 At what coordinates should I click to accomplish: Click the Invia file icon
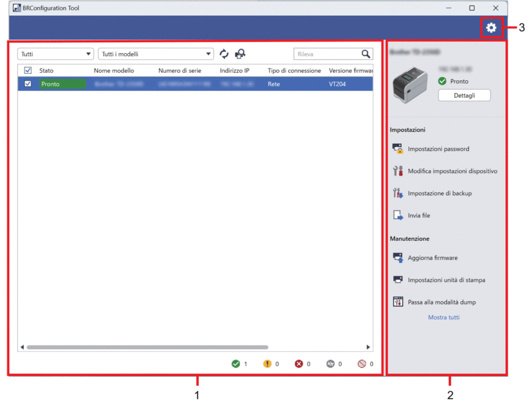tap(397, 215)
